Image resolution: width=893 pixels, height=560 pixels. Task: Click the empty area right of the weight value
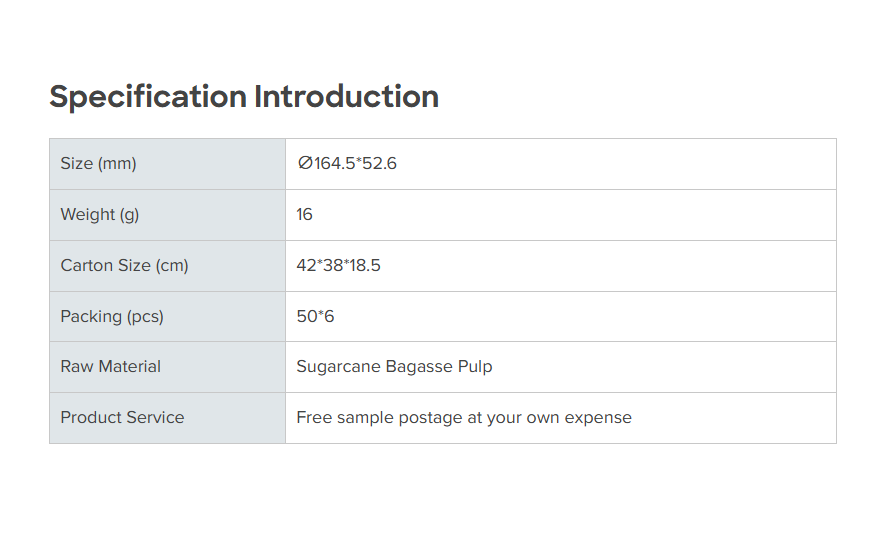[600, 215]
